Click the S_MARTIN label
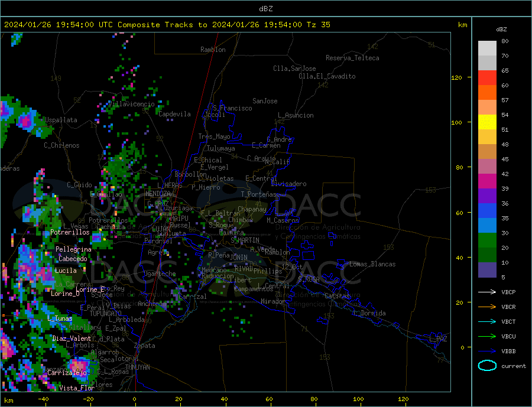Viewport: 532px width, 407px height. coord(245,240)
